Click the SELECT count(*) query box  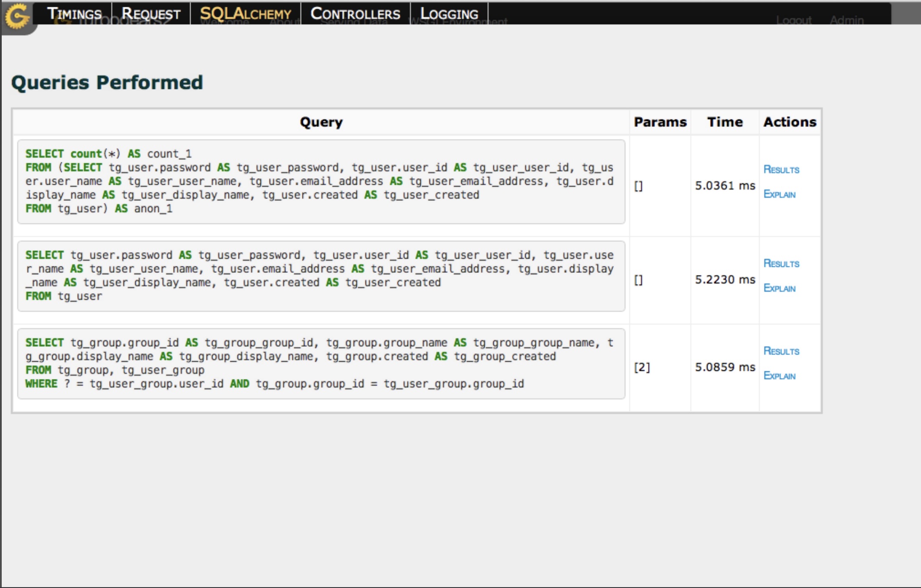pos(321,181)
